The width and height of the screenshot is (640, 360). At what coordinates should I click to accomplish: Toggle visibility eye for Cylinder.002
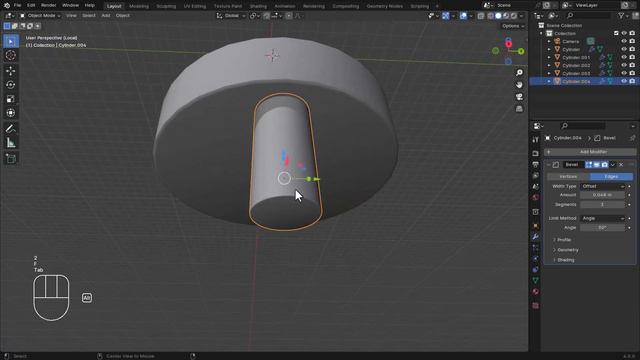click(x=624, y=65)
